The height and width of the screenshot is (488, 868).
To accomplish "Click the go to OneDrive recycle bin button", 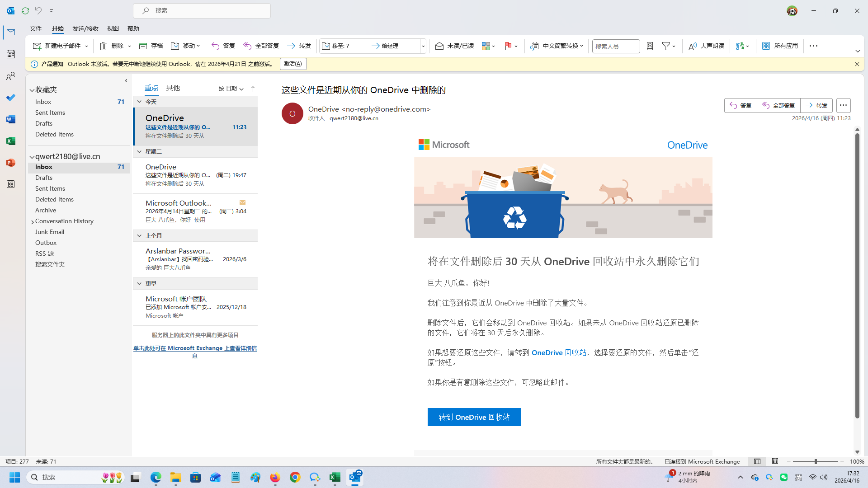I will click(474, 417).
